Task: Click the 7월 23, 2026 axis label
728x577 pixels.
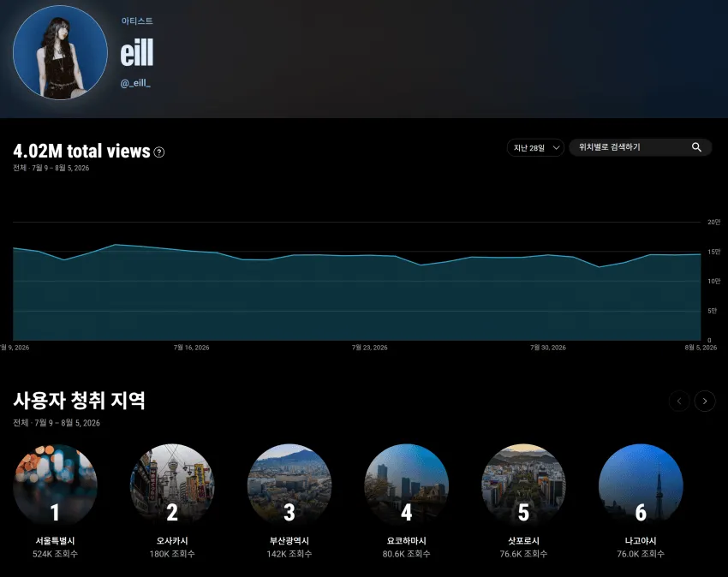Action: tap(370, 348)
